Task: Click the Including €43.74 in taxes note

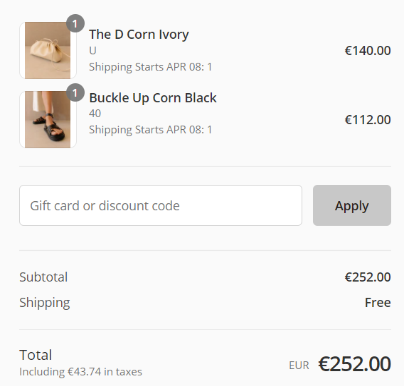Action: click(x=81, y=372)
